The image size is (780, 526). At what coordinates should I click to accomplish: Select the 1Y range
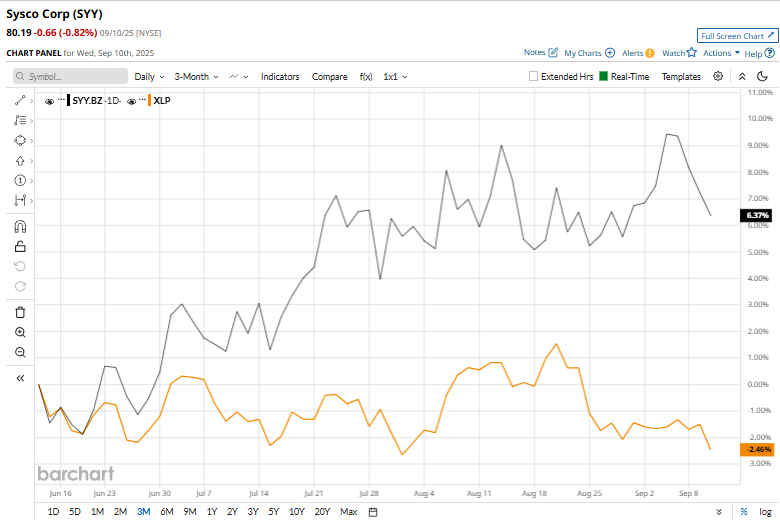tap(212, 512)
